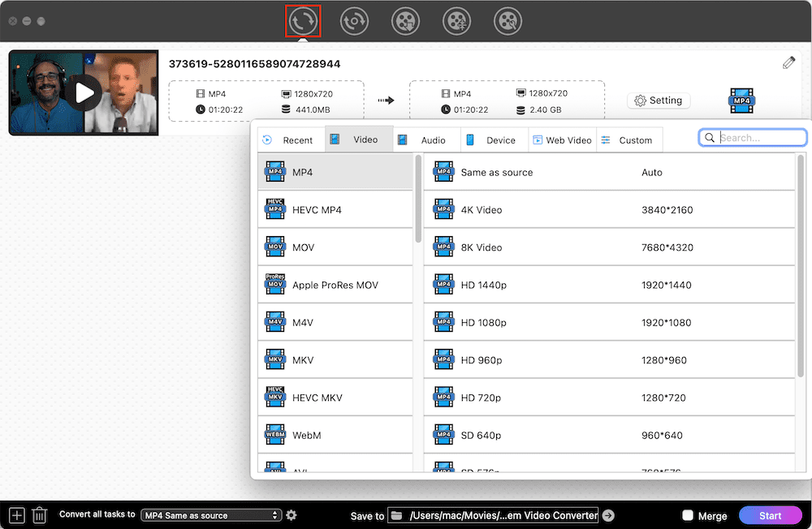The image size is (812, 529).
Task: Click the Web Video tab play icon
Action: pyautogui.click(x=538, y=140)
